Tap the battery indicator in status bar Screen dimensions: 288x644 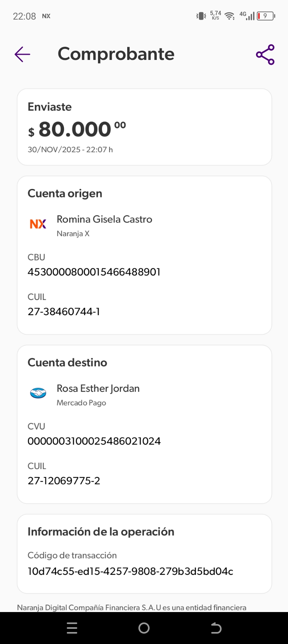[x=266, y=16]
